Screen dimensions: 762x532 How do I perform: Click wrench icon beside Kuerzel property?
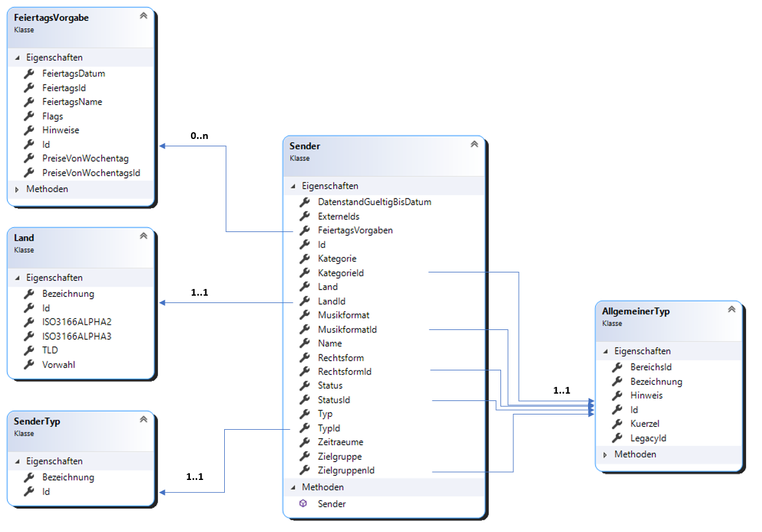coord(617,424)
